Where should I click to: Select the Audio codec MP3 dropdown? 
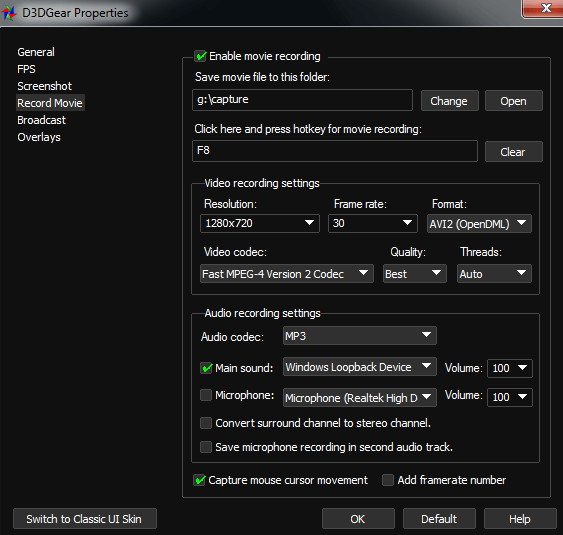360,336
